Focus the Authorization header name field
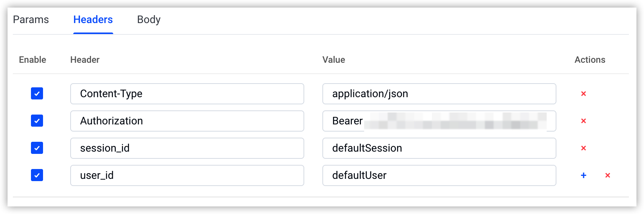The image size is (644, 214). (x=187, y=121)
